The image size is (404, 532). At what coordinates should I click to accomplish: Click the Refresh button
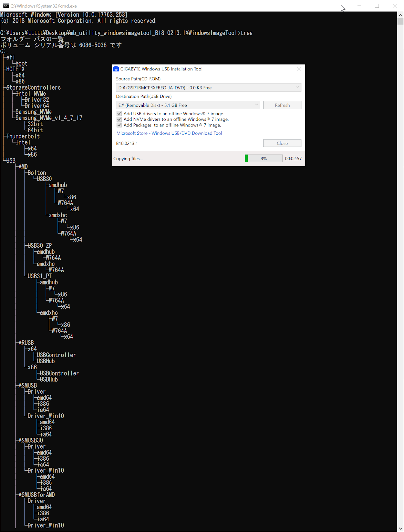(282, 105)
